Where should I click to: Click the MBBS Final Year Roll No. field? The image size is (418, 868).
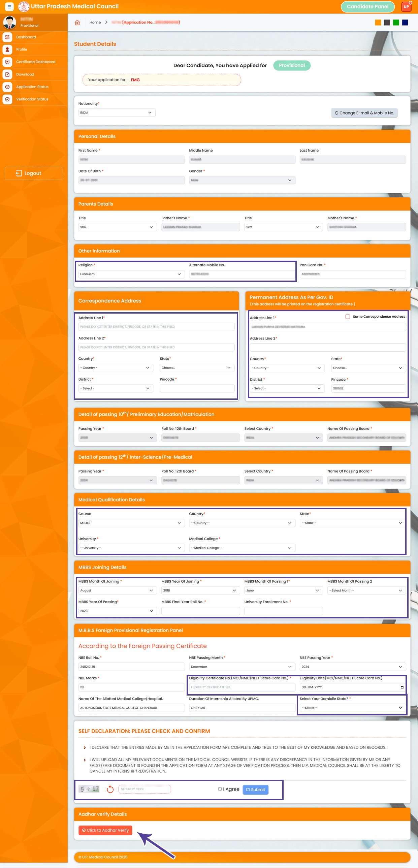pyautogui.click(x=200, y=611)
